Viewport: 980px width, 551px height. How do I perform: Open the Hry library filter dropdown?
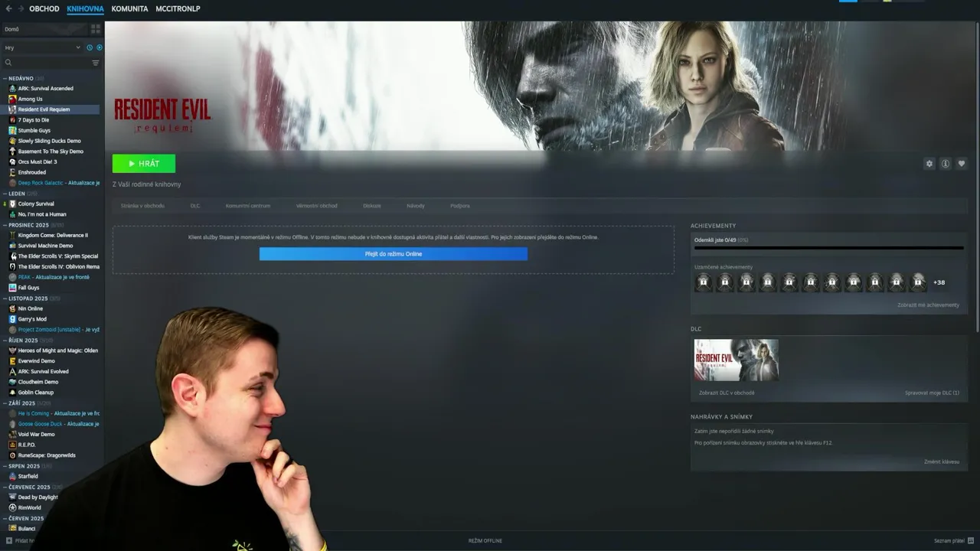(42, 47)
